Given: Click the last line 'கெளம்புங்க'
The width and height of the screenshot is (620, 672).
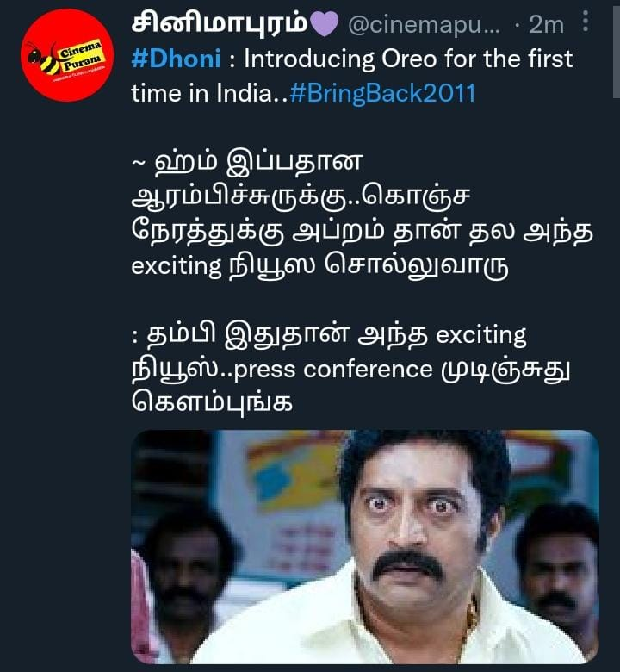Looking at the screenshot, I should coord(212,403).
